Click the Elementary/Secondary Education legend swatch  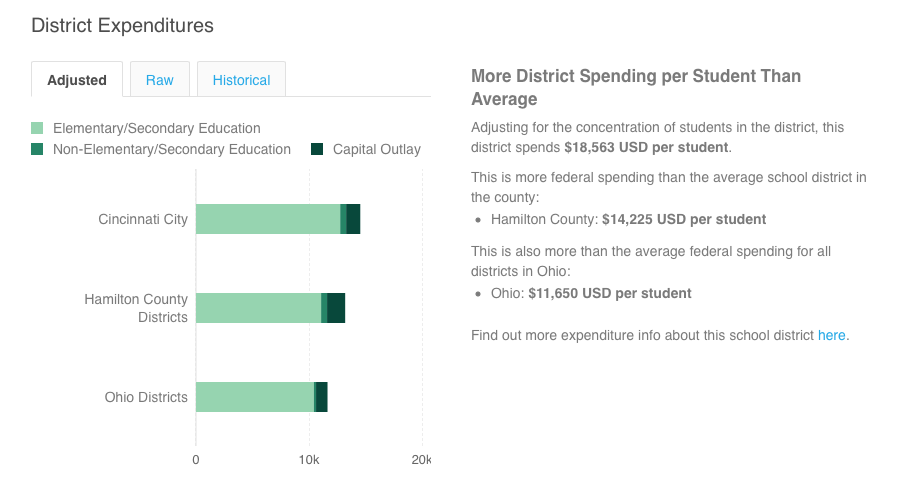(x=38, y=128)
